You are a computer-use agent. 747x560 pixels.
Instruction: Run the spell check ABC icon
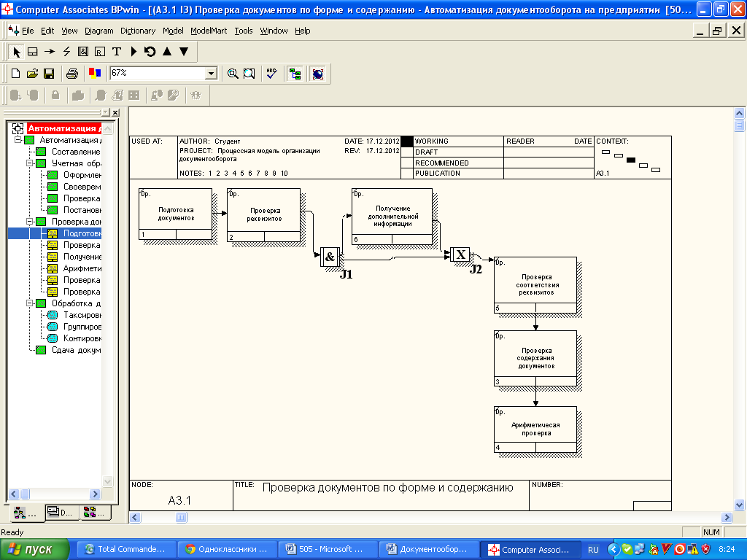[x=271, y=74]
